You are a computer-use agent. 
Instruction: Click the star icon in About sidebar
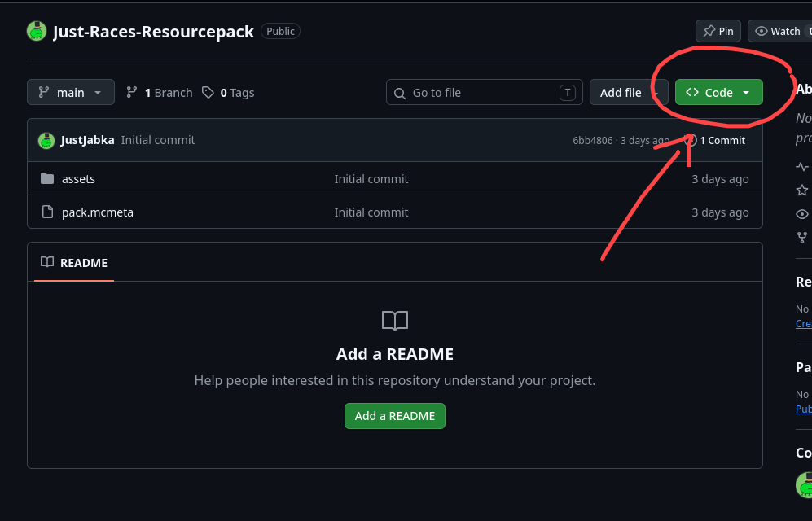[x=802, y=190]
